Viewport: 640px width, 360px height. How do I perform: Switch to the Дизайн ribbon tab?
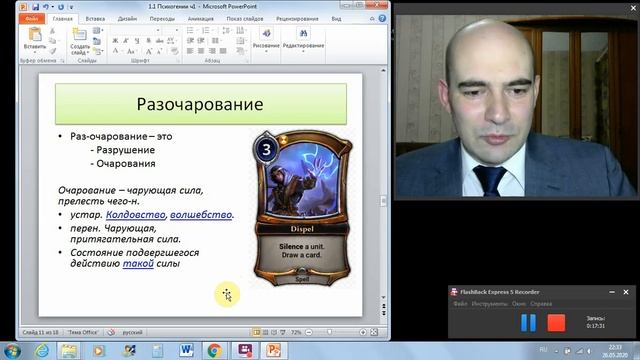pos(127,19)
